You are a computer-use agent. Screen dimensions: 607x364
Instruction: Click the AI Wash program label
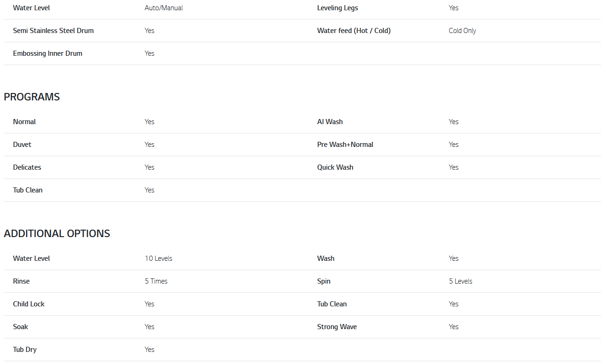click(x=330, y=122)
